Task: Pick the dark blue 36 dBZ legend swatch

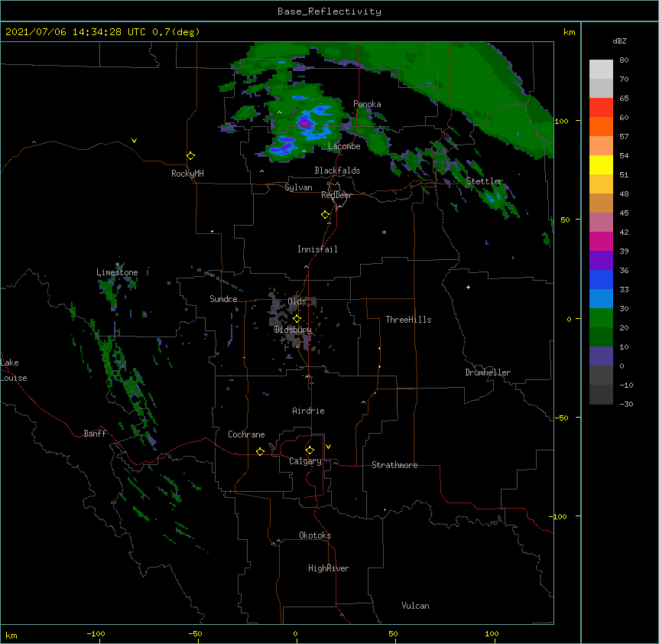Action: pos(601,279)
